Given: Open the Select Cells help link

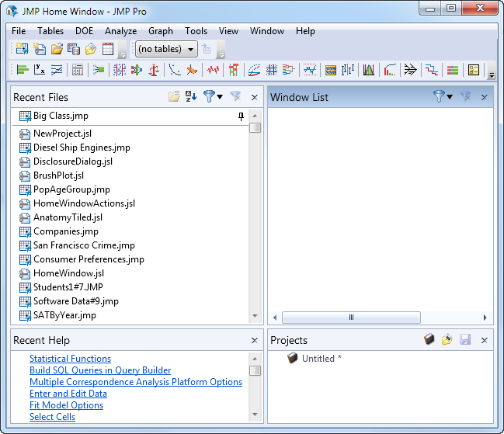Looking at the screenshot, I should [x=52, y=417].
